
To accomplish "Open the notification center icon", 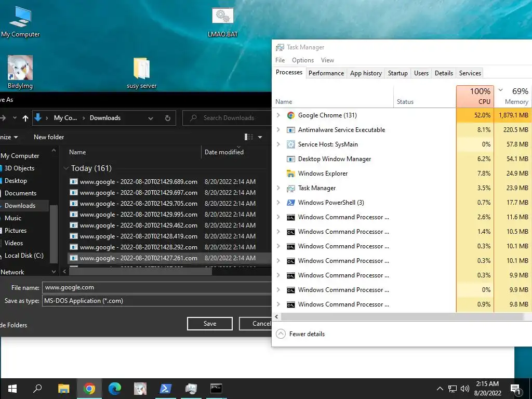I will click(x=515, y=389).
